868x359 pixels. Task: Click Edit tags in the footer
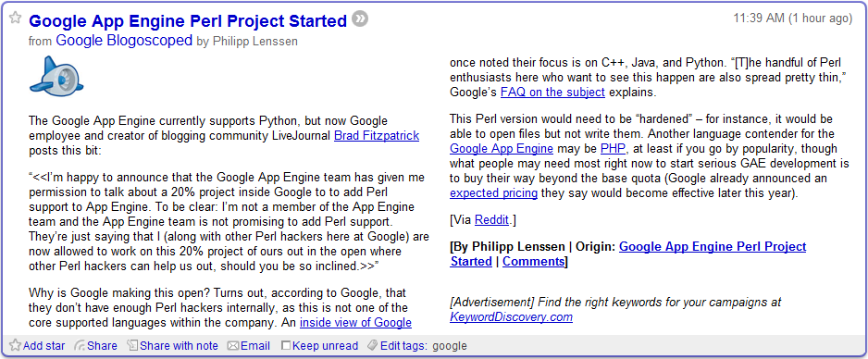pyautogui.click(x=403, y=346)
